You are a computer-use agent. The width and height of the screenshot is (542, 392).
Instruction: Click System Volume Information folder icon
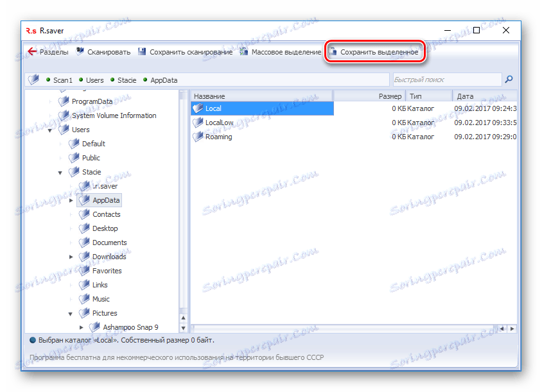point(64,115)
